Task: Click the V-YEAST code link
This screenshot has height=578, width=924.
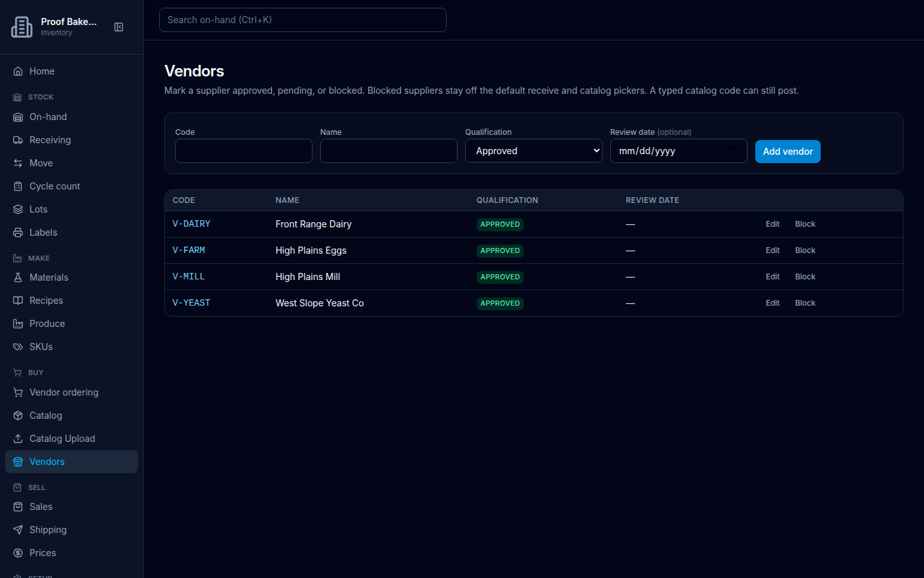Action: (x=191, y=303)
